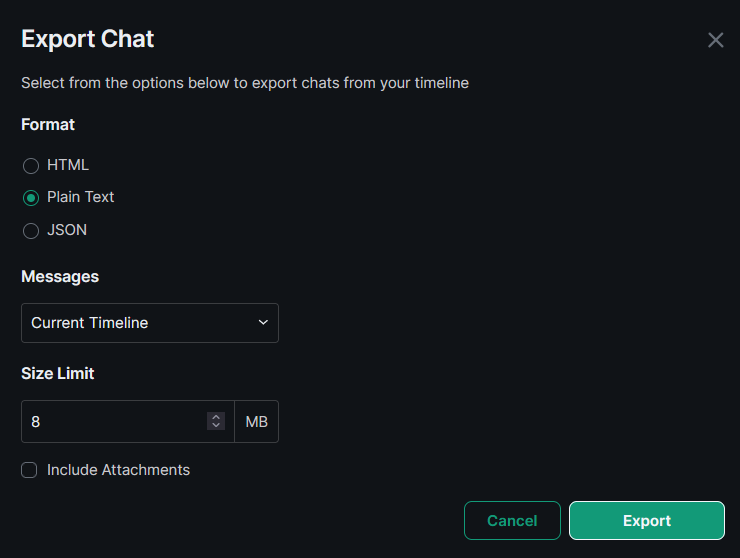Screen dimensions: 740x558
Task: Click the "Include Attachments" label text
Action: tap(118, 470)
